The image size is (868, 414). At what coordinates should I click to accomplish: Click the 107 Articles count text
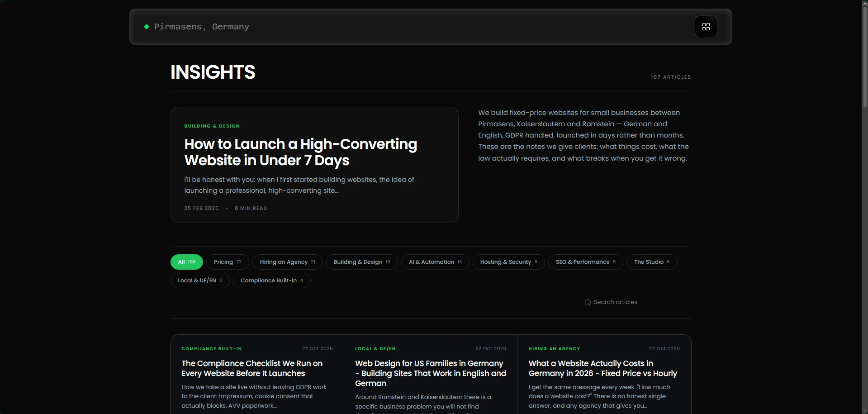point(671,77)
